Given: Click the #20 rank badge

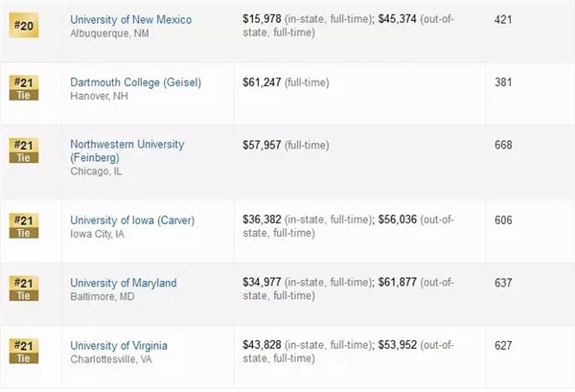Looking at the screenshot, I should point(23,25).
